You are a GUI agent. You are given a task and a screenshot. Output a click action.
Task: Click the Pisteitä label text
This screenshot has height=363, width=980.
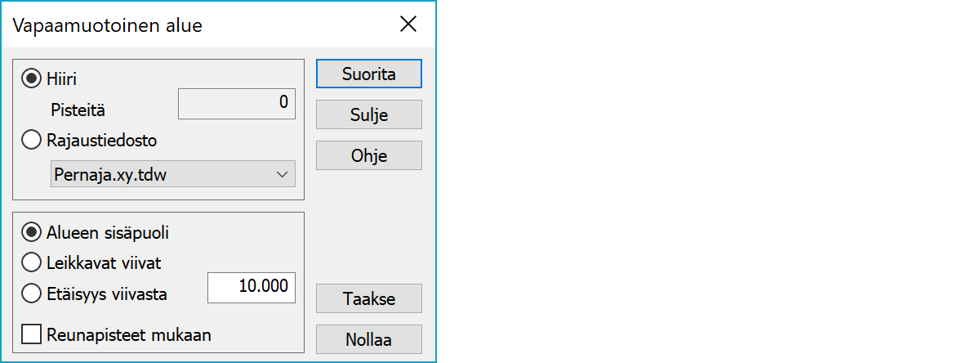tap(78, 110)
